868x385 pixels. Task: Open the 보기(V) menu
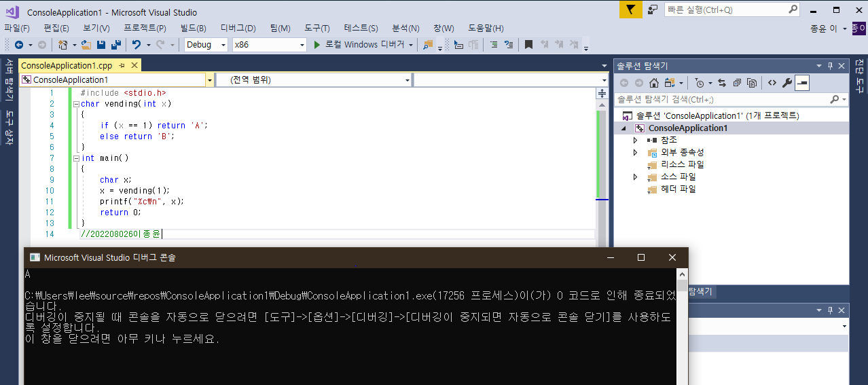(96, 28)
